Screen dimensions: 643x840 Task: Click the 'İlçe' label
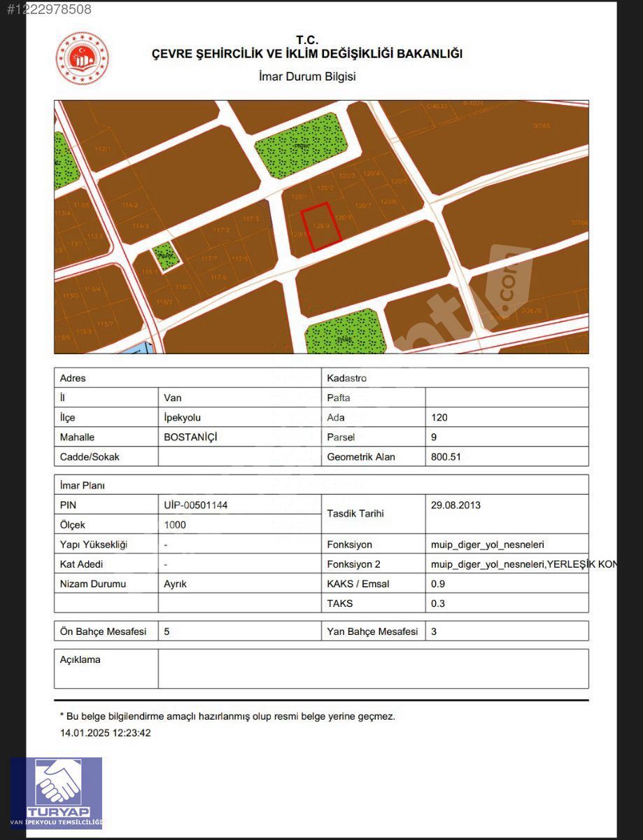(67, 417)
